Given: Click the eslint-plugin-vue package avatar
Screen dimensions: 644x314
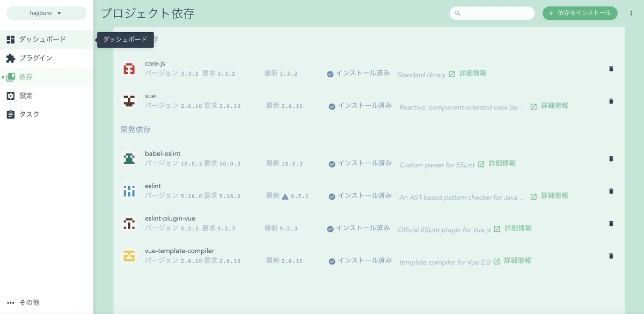Looking at the screenshot, I should 129,223.
